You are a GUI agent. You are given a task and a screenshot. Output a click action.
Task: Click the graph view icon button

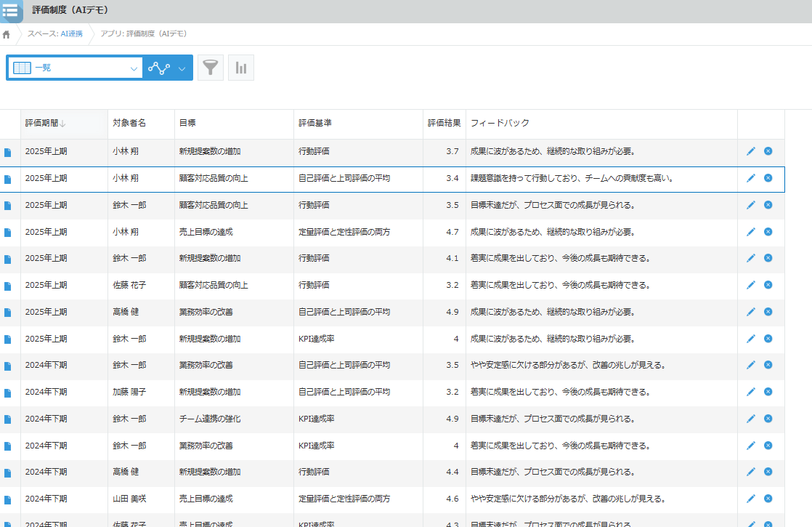point(158,68)
